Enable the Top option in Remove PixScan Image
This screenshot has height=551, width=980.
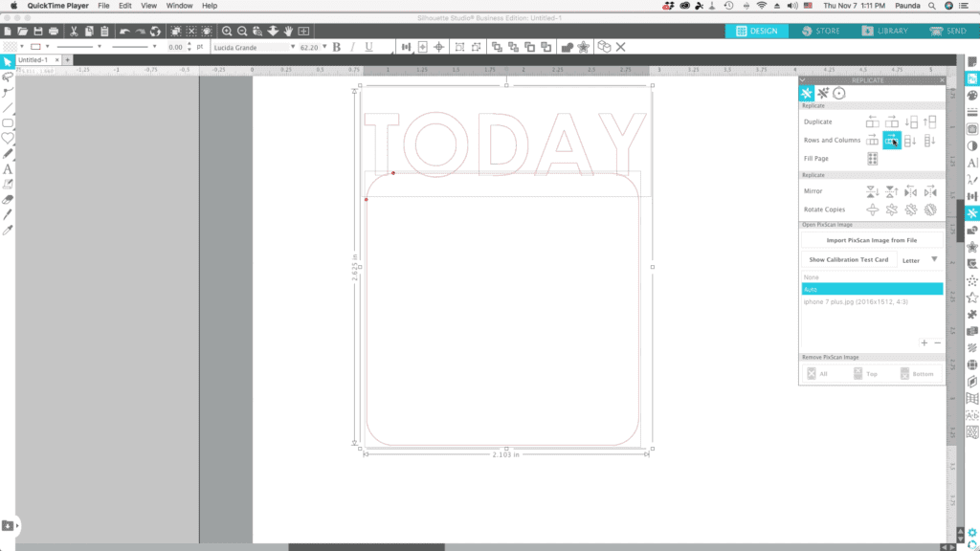click(x=857, y=373)
